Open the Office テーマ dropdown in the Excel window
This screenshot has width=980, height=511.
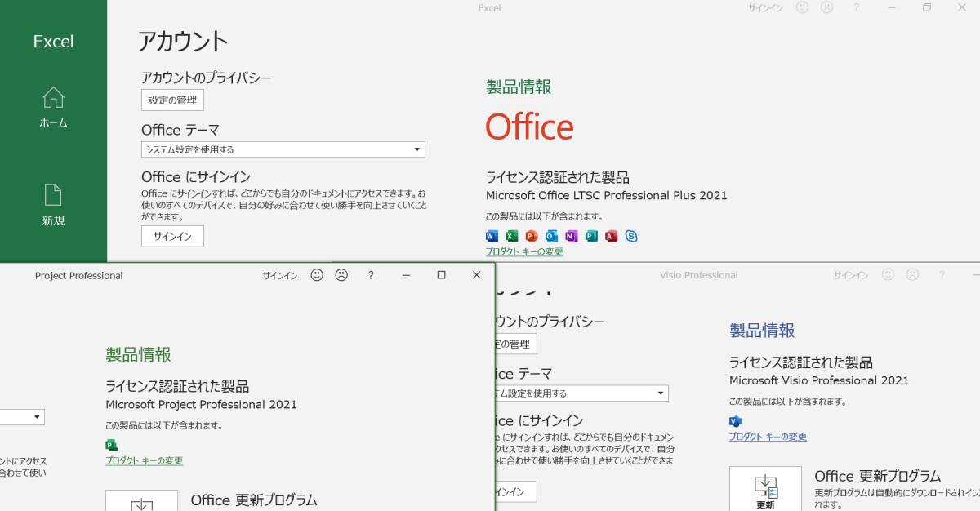(x=283, y=149)
